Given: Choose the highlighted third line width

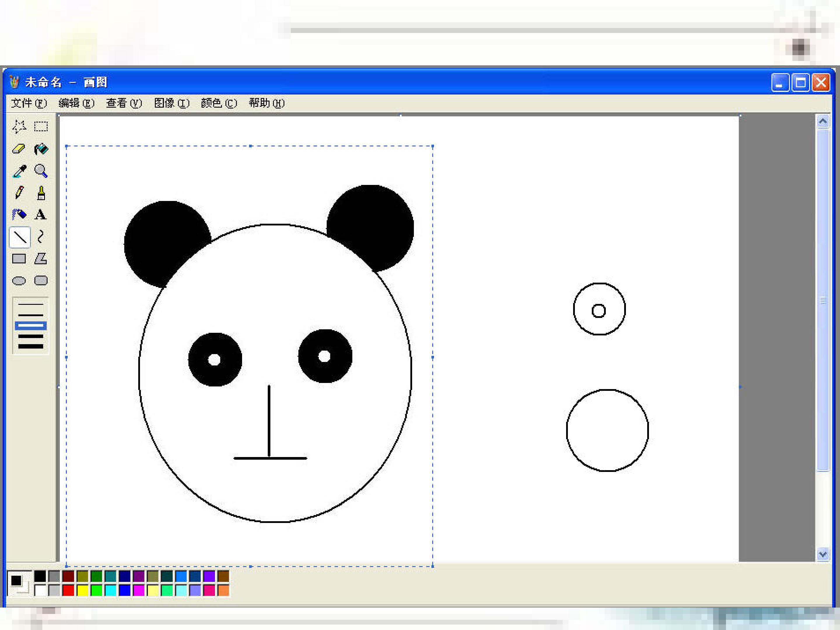Looking at the screenshot, I should tap(31, 325).
